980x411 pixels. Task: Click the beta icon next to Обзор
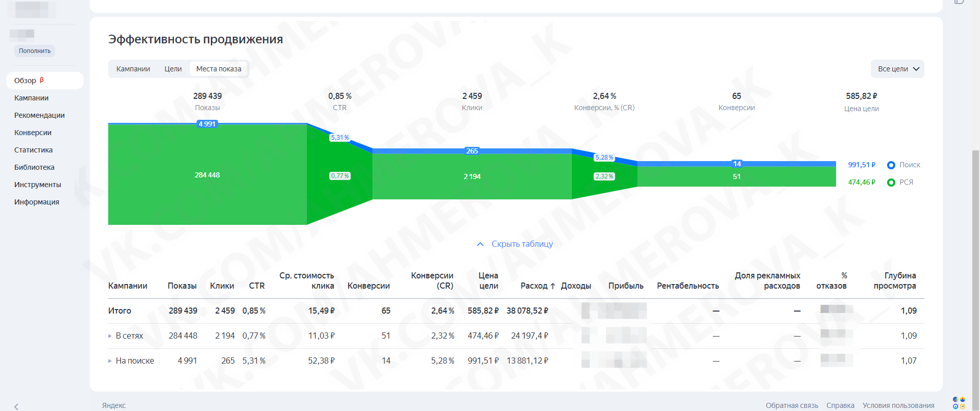click(42, 80)
